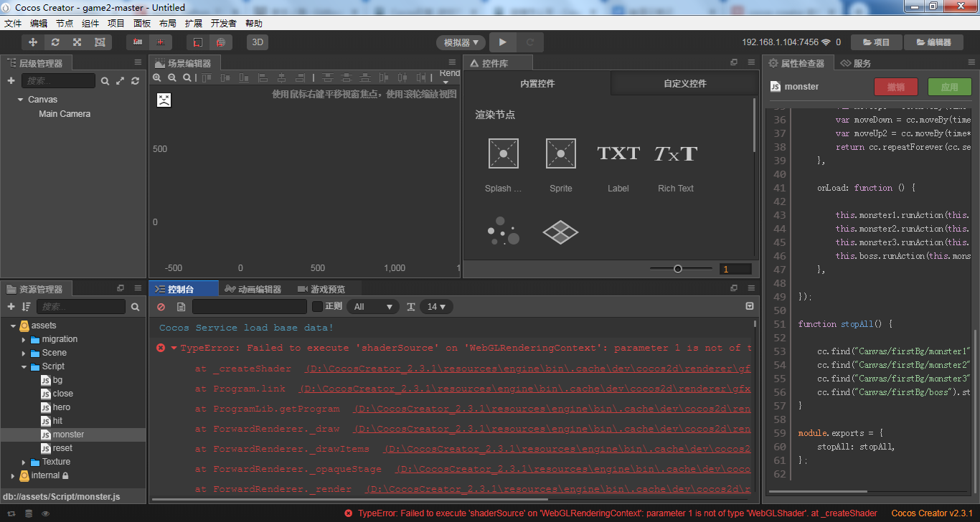Image resolution: width=980 pixels, height=522 pixels.
Task: Switch to world coordinate mode
Action: coord(220,42)
